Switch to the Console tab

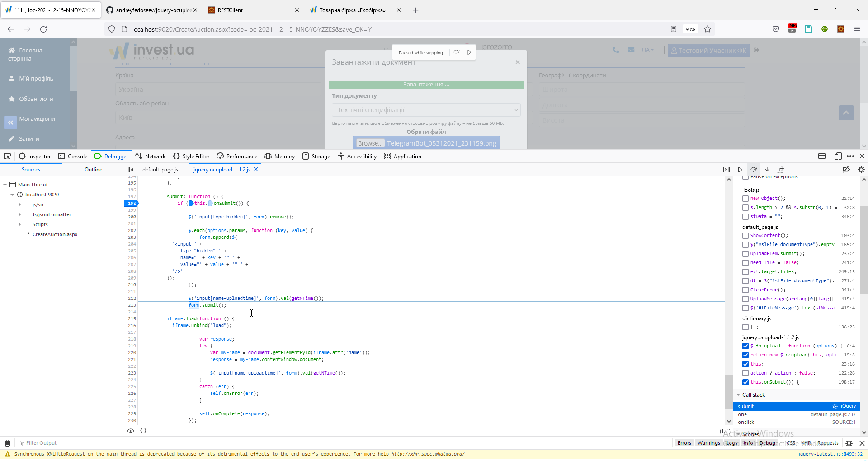click(73, 156)
